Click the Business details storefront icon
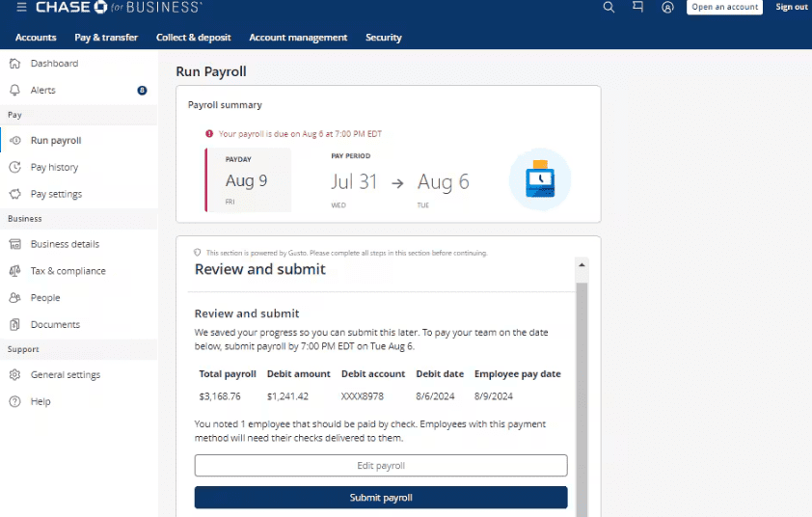 (x=15, y=244)
